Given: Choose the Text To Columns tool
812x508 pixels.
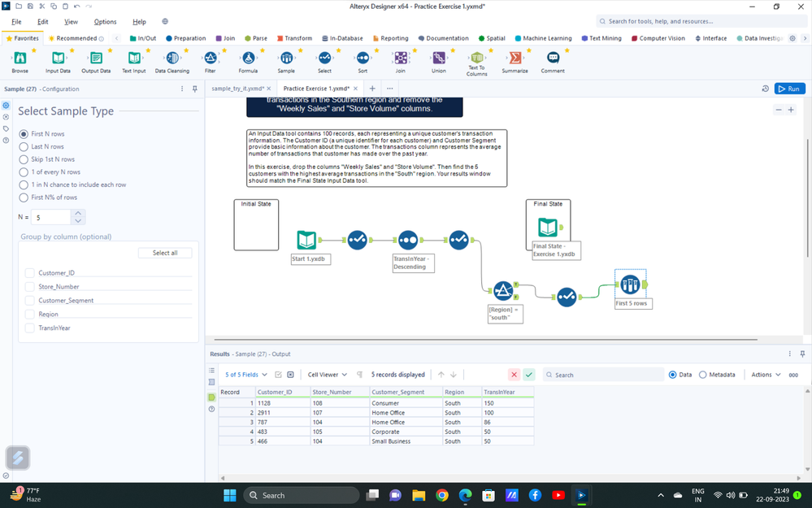Looking at the screenshot, I should coord(477,57).
